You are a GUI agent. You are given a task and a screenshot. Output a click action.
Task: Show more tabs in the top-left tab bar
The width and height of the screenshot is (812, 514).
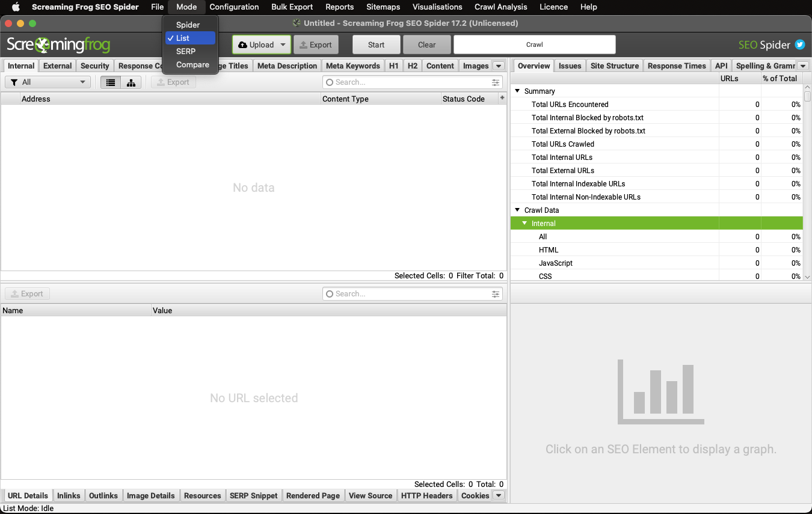pyautogui.click(x=498, y=66)
